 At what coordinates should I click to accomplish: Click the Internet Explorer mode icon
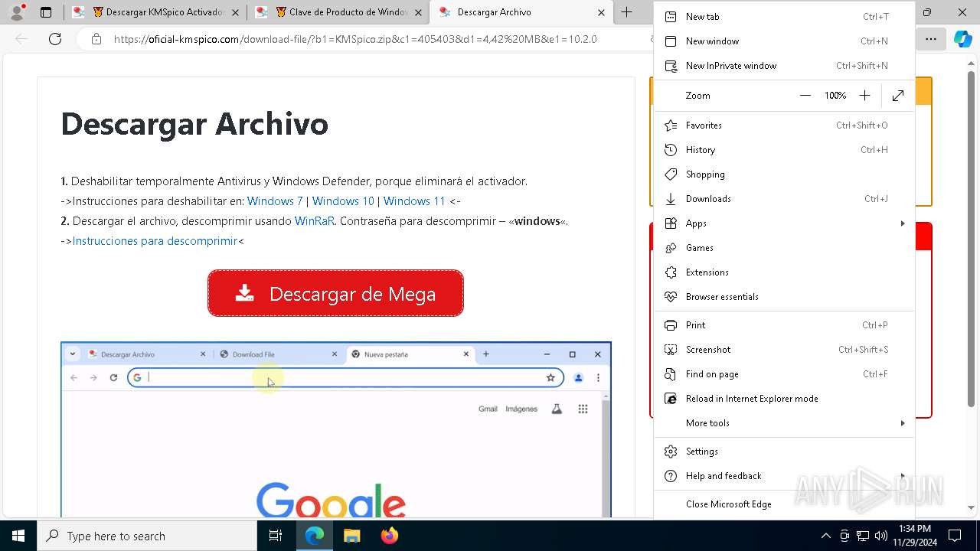671,399
